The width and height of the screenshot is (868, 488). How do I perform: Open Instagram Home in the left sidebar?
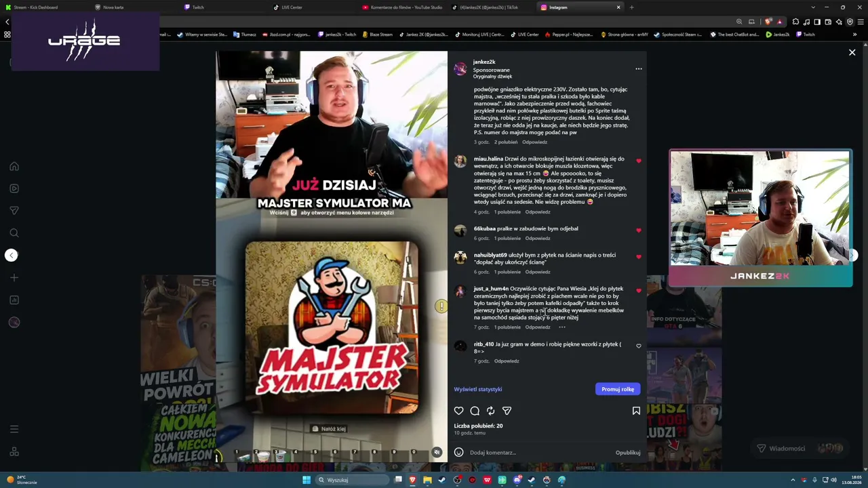pos(14,166)
